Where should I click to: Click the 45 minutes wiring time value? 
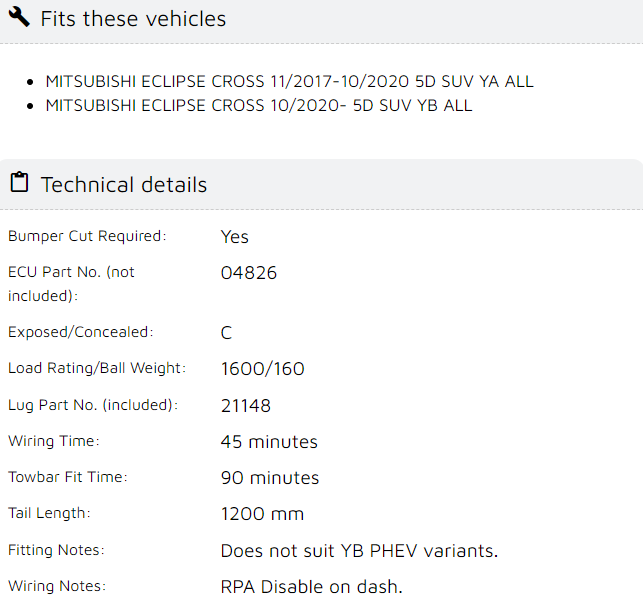coord(269,442)
